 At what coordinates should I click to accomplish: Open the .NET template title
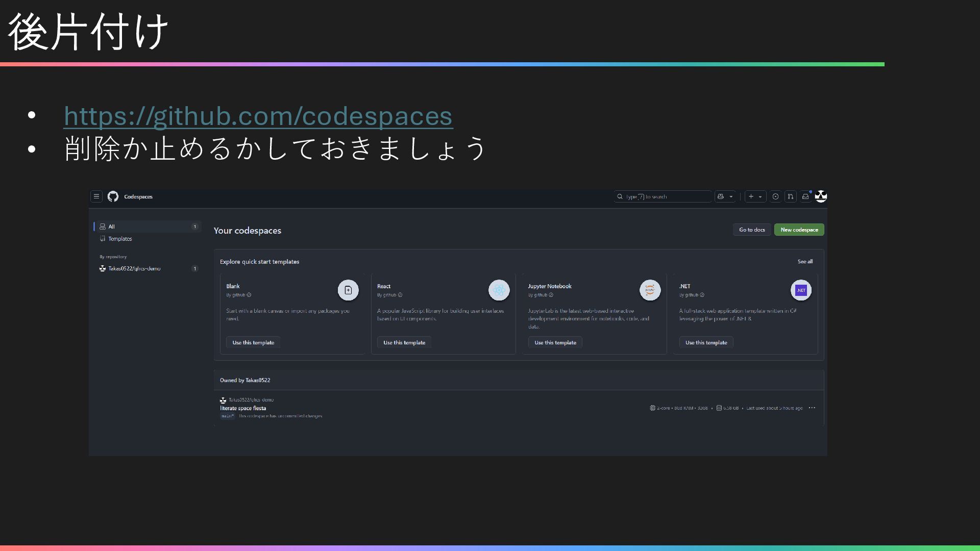[x=684, y=286]
